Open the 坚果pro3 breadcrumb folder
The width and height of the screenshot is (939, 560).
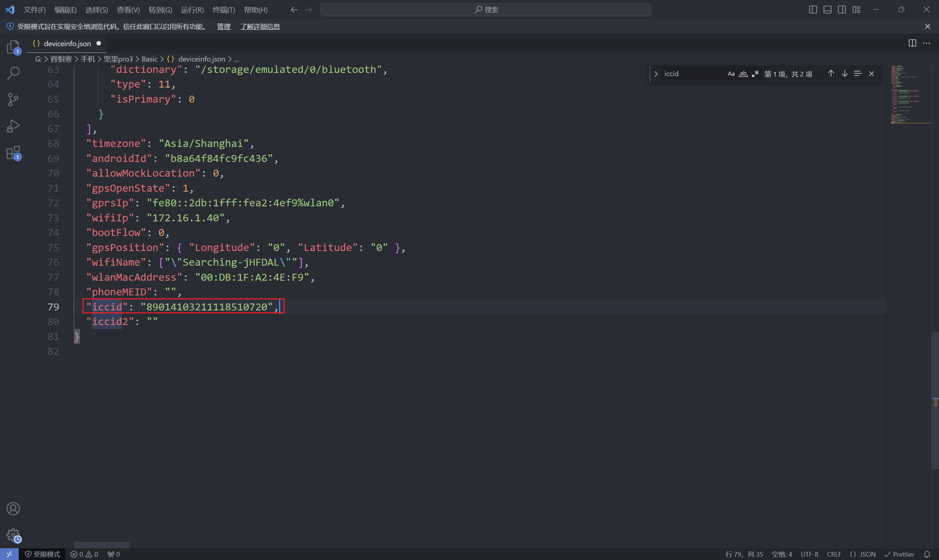click(118, 59)
